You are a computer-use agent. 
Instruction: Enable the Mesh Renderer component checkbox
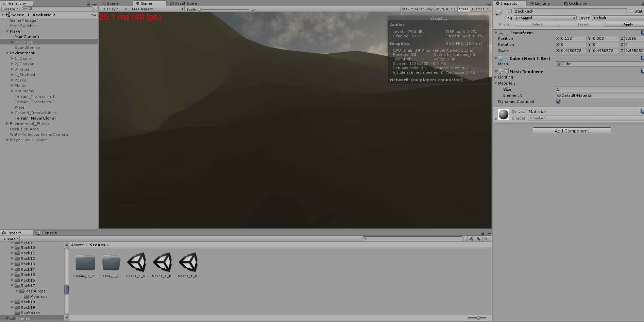(507, 72)
